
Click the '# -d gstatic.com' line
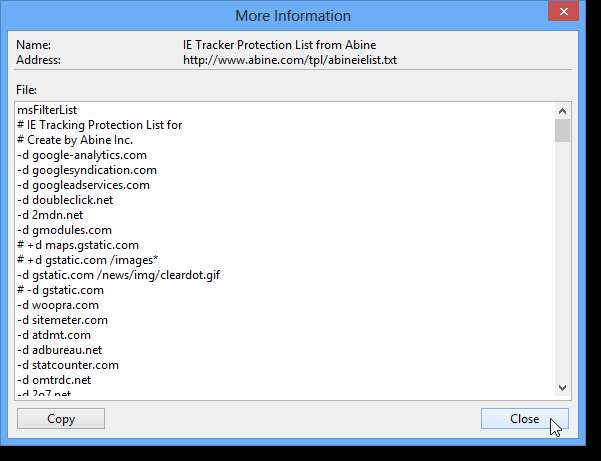coord(60,290)
